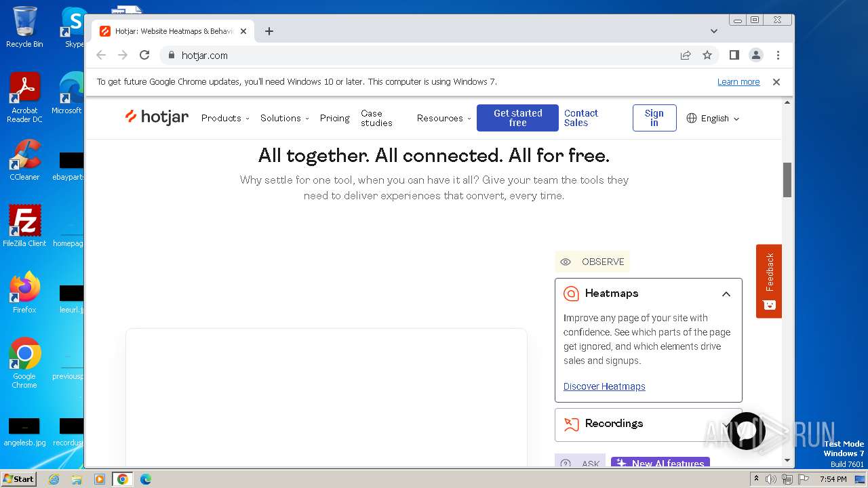Click Sign in button
The width and height of the screenshot is (868, 488).
pos(654,118)
